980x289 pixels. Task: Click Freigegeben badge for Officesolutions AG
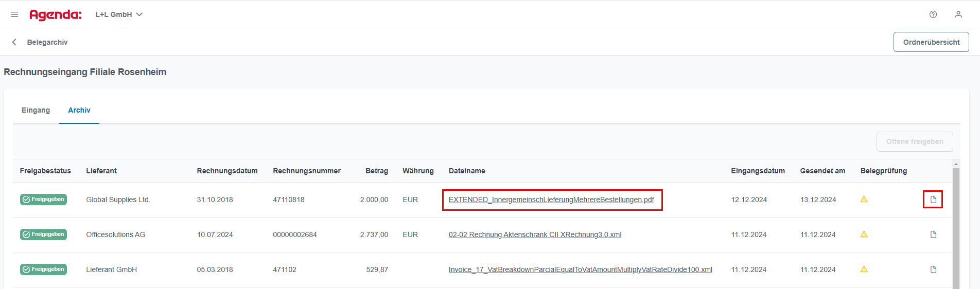point(43,234)
